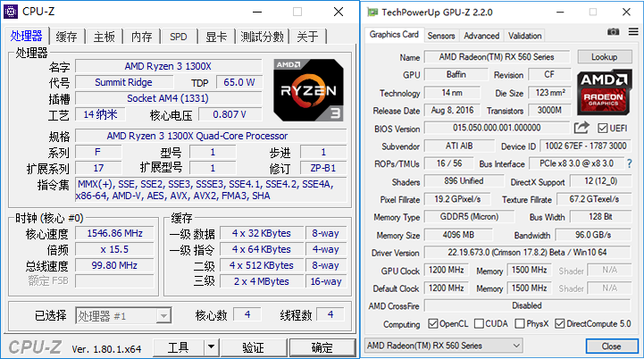The width and height of the screenshot is (644, 359).
Task: Click the Driver Version field
Action: (x=527, y=252)
